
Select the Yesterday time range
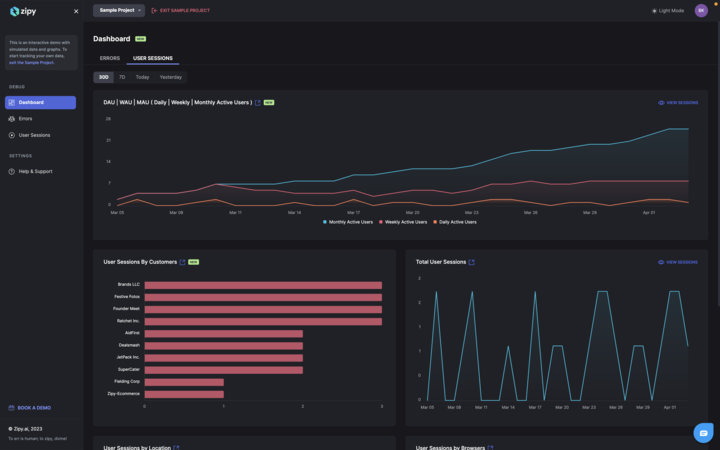tap(170, 77)
